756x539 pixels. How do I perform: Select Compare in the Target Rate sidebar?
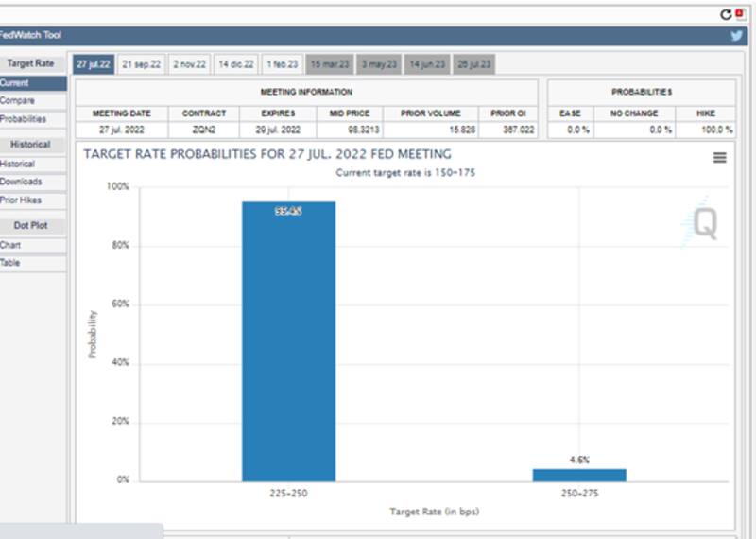click(x=17, y=100)
